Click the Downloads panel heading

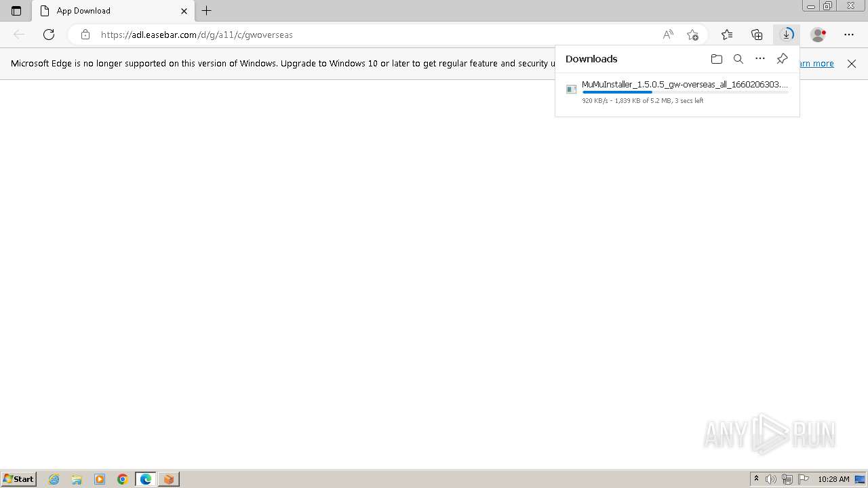click(x=591, y=59)
